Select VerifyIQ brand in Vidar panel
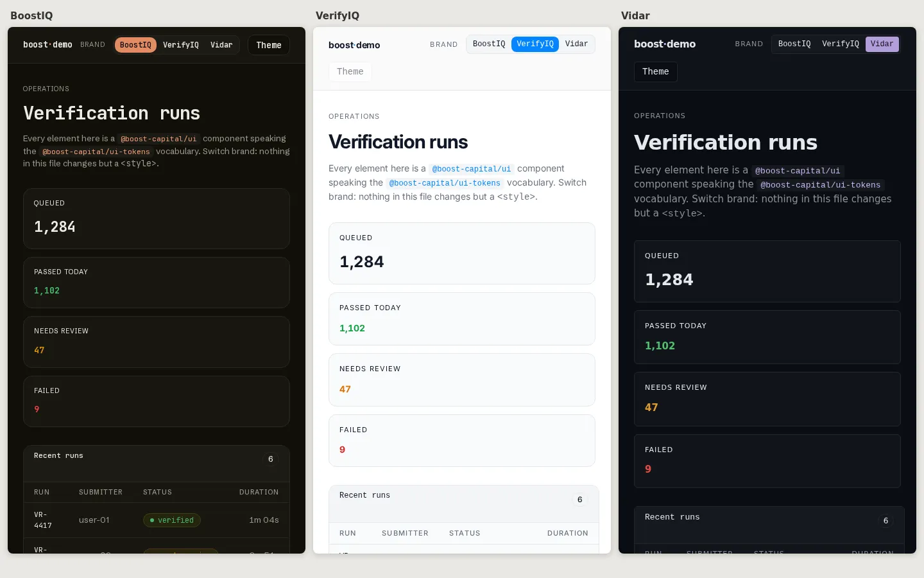The width and height of the screenshot is (924, 578). click(x=841, y=44)
